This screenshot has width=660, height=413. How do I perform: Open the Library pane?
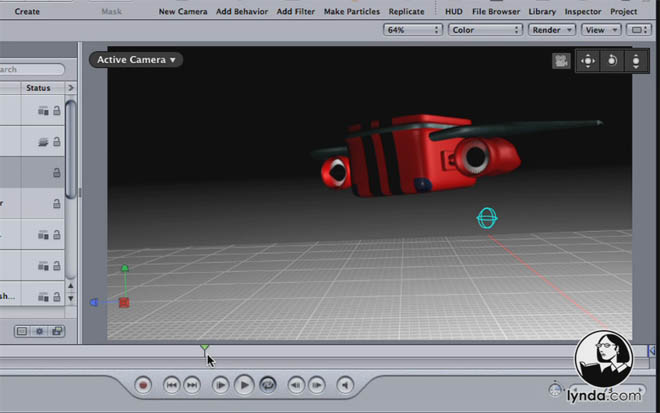click(542, 11)
